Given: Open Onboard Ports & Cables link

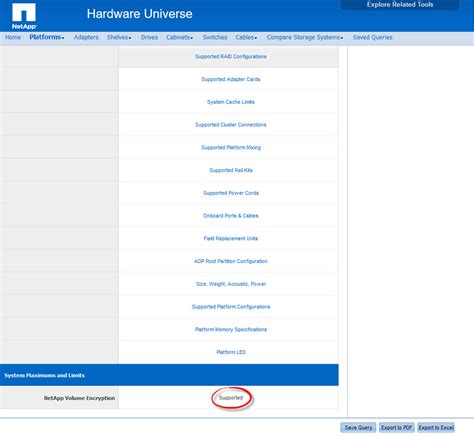Looking at the screenshot, I should point(231,216).
